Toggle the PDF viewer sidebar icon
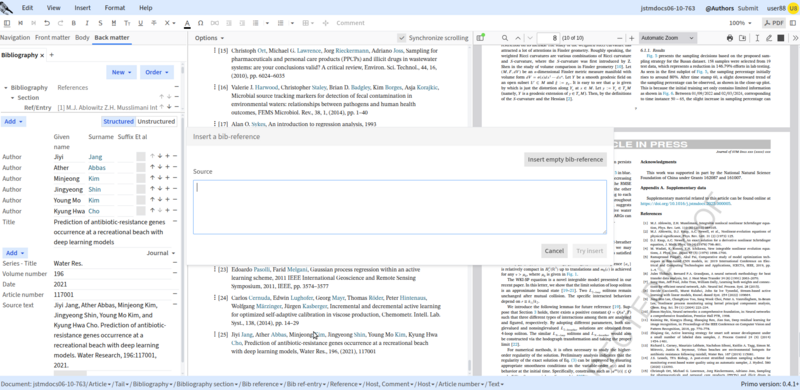This screenshot has height=390, width=800. [x=480, y=38]
